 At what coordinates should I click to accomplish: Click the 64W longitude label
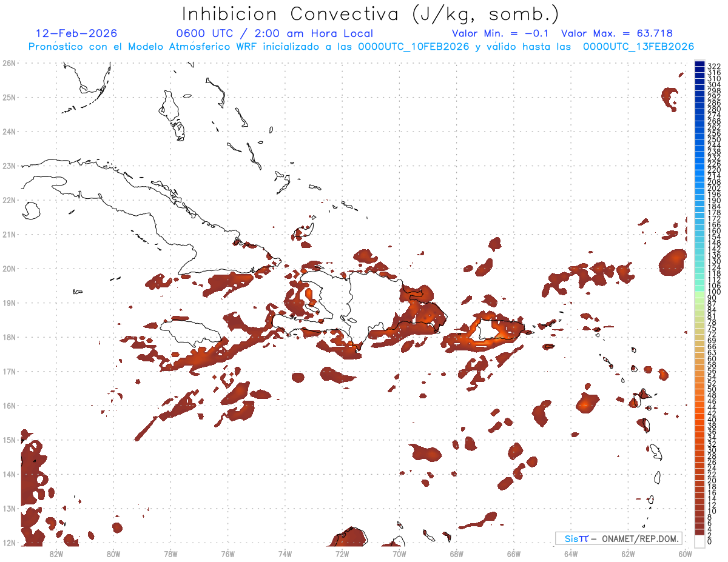point(571,554)
